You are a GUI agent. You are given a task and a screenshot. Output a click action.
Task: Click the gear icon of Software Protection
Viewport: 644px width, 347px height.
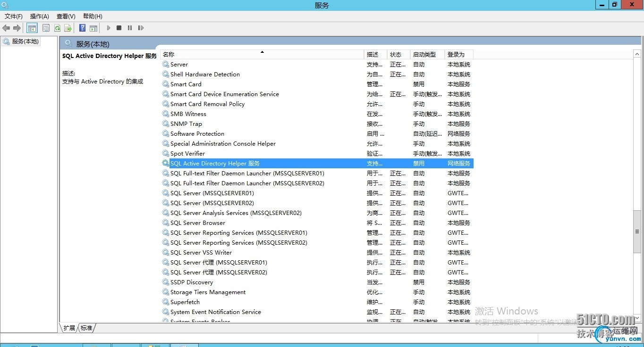pyautogui.click(x=166, y=134)
